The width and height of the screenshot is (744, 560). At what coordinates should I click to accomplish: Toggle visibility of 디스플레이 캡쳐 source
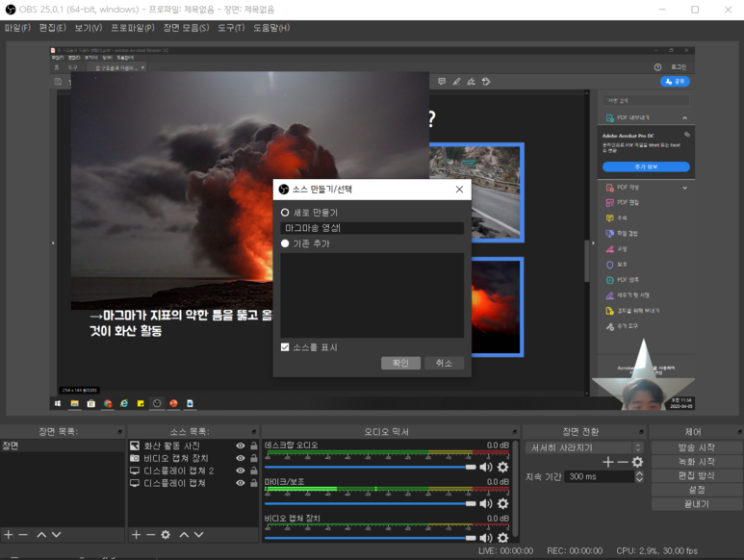pyautogui.click(x=241, y=483)
